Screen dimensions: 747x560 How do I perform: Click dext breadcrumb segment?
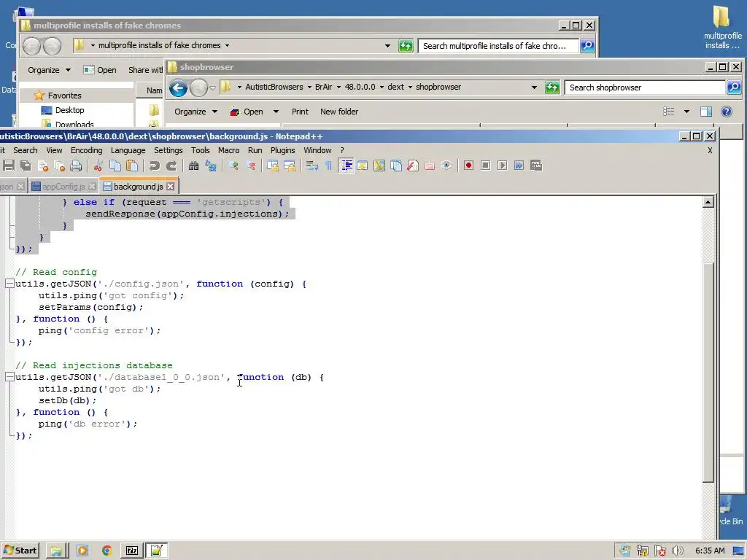point(395,87)
